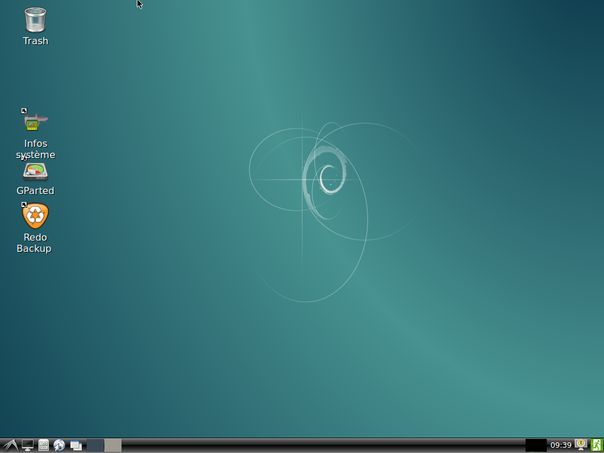Click the black CPU monitor applet
The image size is (604, 453).
536,445
